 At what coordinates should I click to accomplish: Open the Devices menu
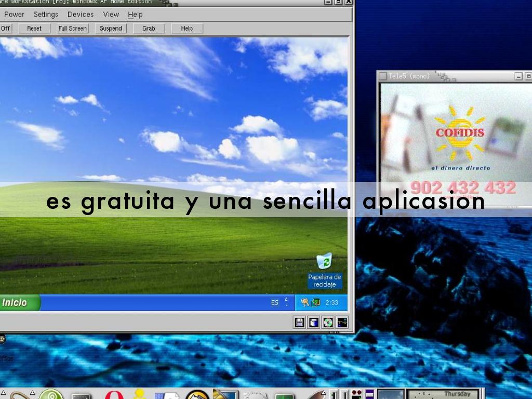[81, 15]
